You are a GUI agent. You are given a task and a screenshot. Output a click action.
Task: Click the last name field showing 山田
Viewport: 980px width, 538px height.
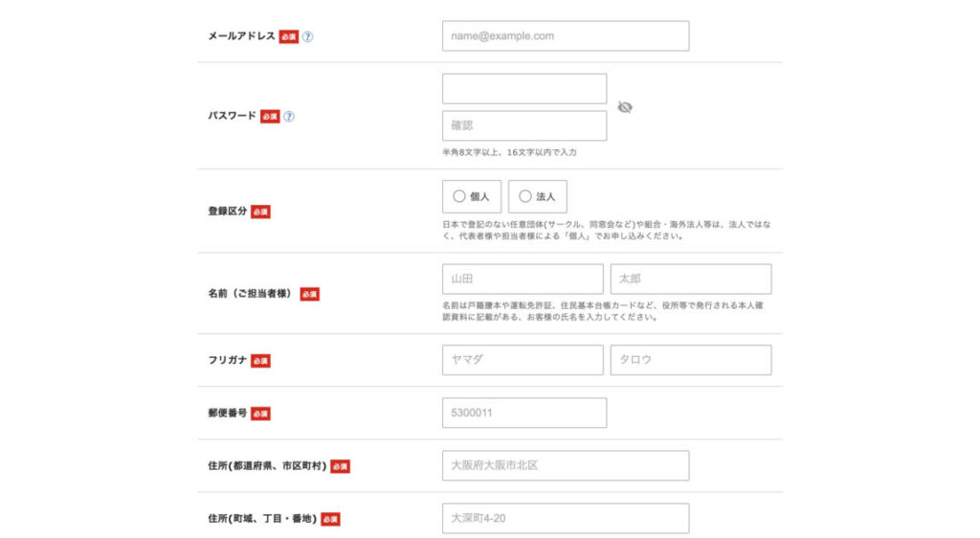click(x=522, y=280)
